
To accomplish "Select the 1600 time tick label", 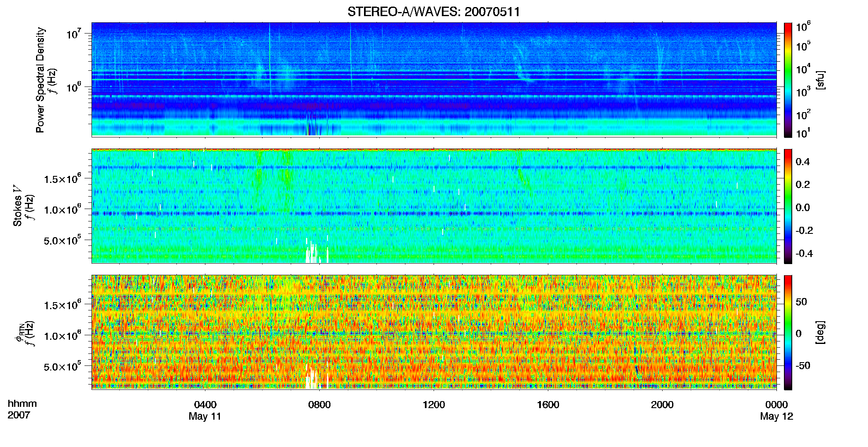I will (x=548, y=405).
